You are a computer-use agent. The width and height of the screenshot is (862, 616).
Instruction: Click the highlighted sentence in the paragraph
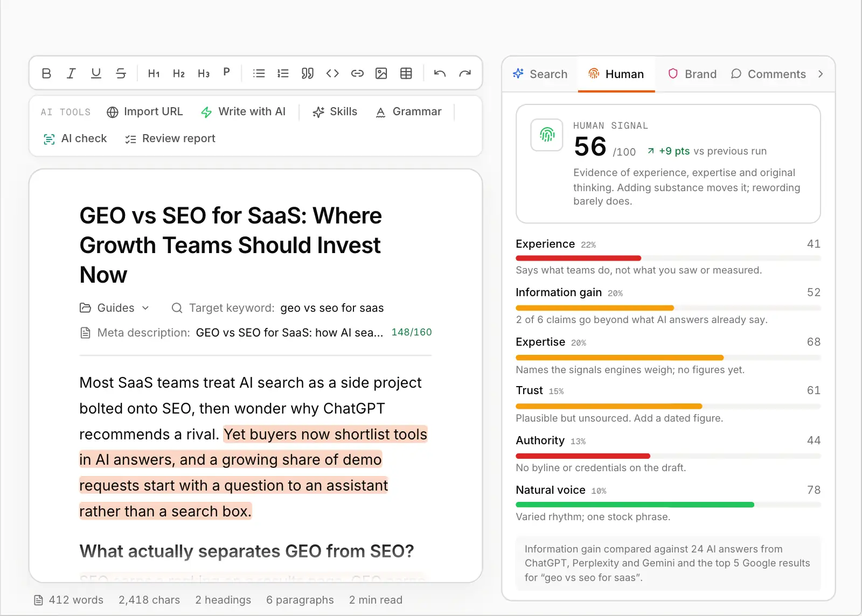[x=253, y=473]
